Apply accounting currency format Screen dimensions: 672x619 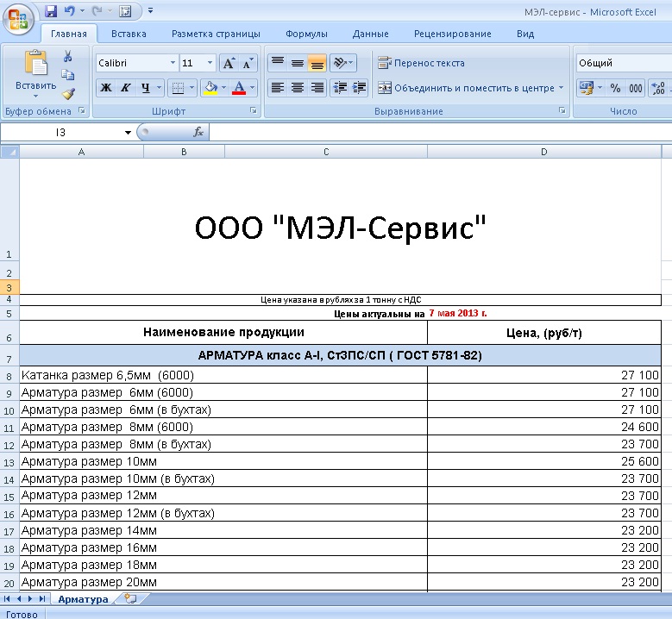[x=586, y=88]
